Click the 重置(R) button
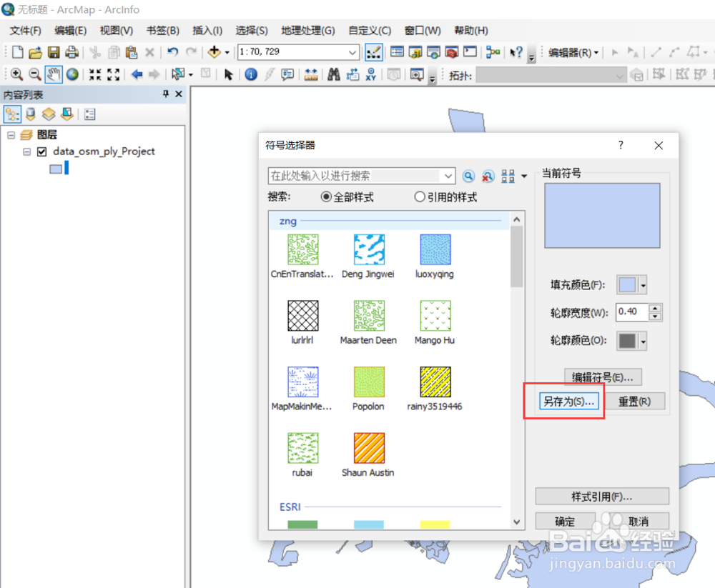Screen dimensions: 715x588 coord(634,402)
